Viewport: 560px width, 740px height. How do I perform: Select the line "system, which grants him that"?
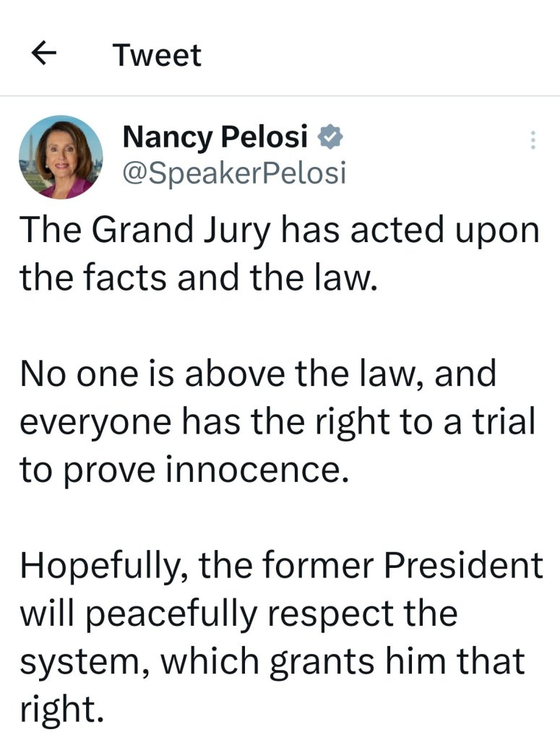(x=272, y=661)
